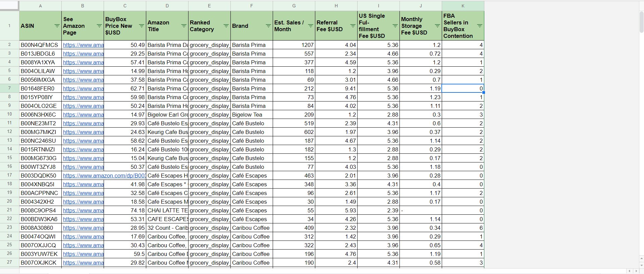Click the Referral Fee cell 9.41
The image size is (644, 274).
336,88
